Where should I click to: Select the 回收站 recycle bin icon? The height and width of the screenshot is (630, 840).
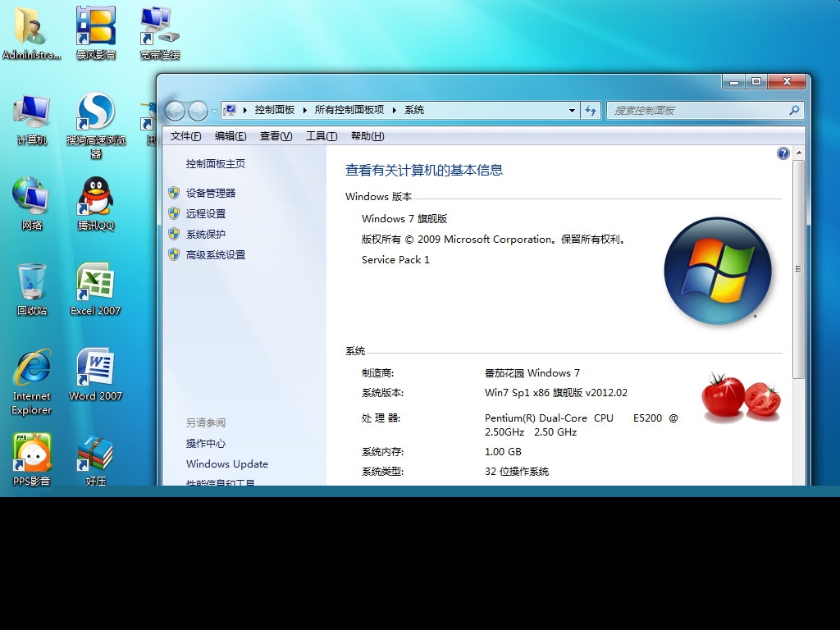(32, 290)
